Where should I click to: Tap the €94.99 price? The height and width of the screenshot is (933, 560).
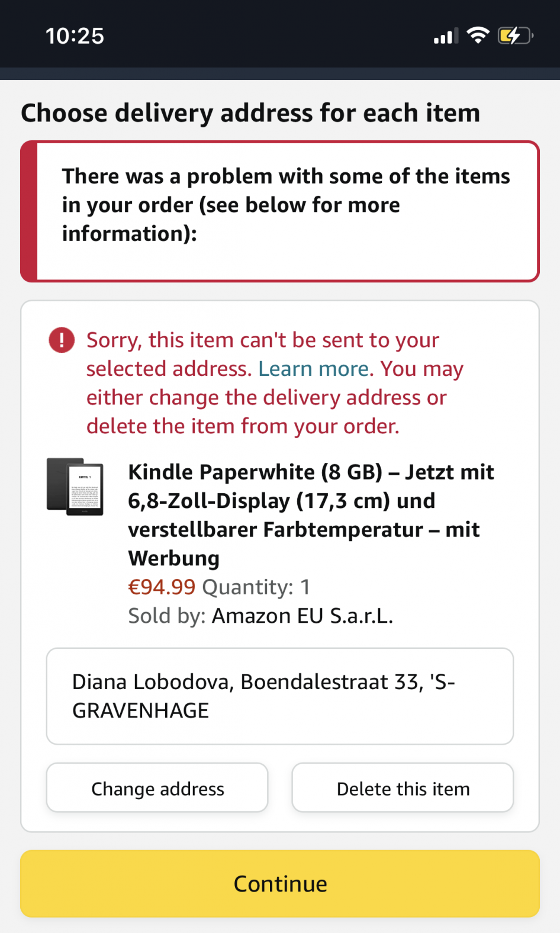coord(162,587)
